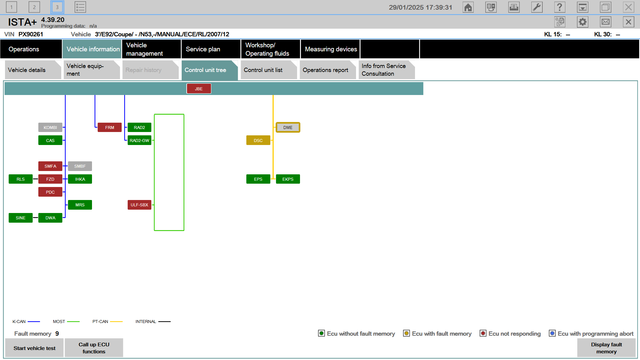Open the Vehicle management main menu

click(x=151, y=49)
